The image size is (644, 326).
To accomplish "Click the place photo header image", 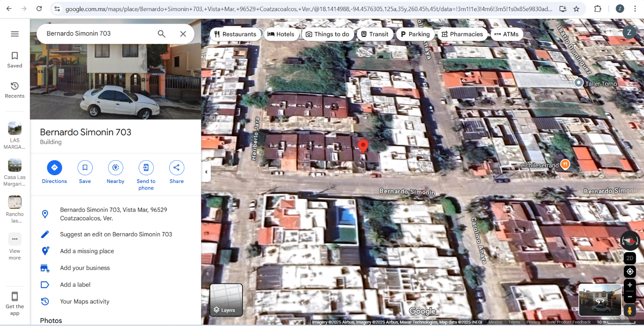I will (x=115, y=81).
